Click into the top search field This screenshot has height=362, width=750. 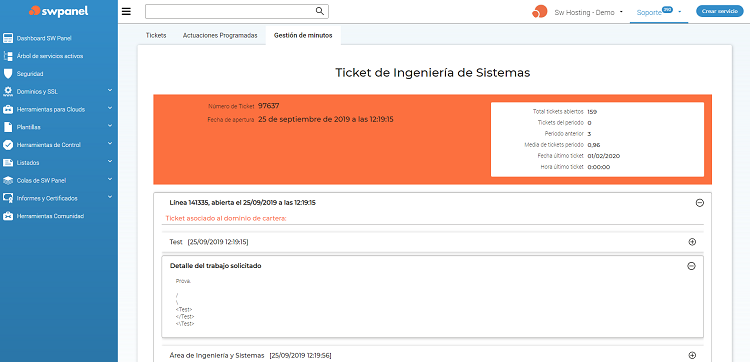tap(237, 11)
